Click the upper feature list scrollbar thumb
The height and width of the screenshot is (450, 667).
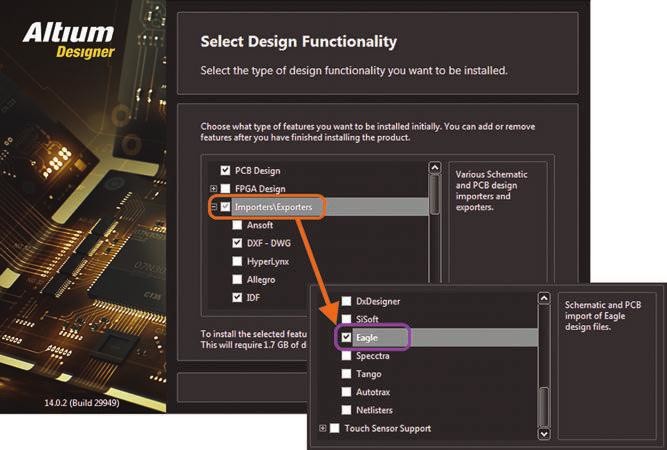[x=434, y=194]
